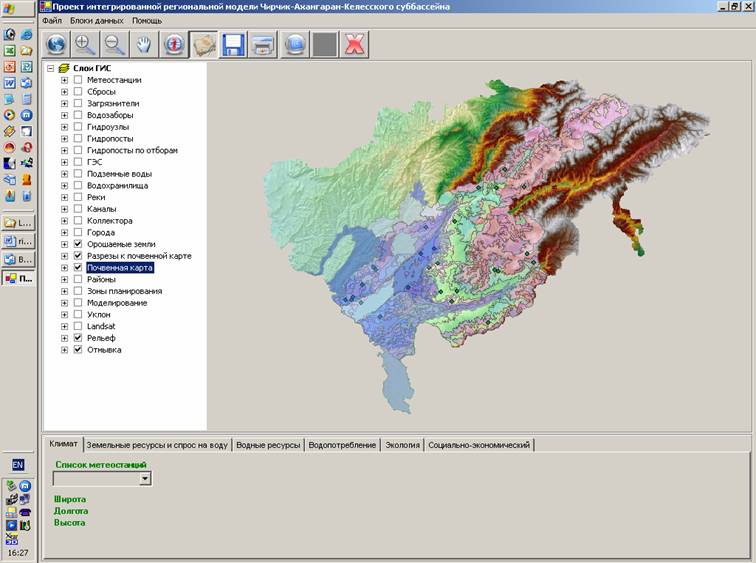Screen dimensions: 756x563
Task: Click the identify info tool icon
Action: [x=175, y=44]
